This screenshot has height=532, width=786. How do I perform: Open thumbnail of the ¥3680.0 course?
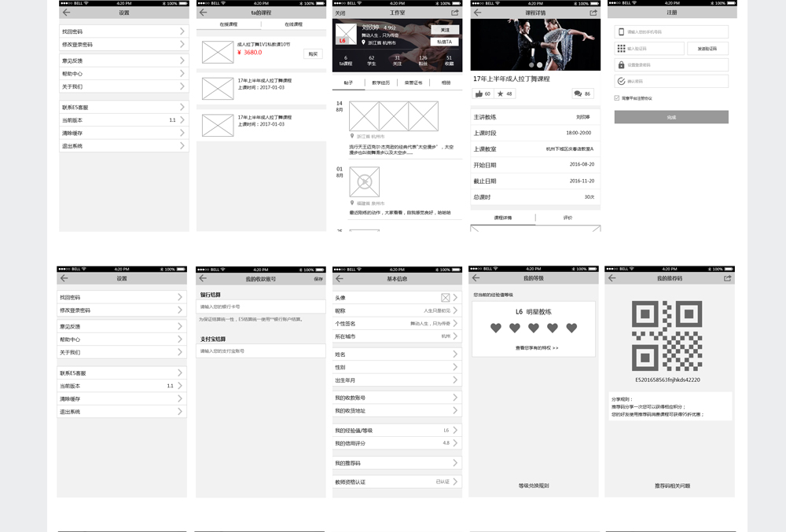pos(218,52)
